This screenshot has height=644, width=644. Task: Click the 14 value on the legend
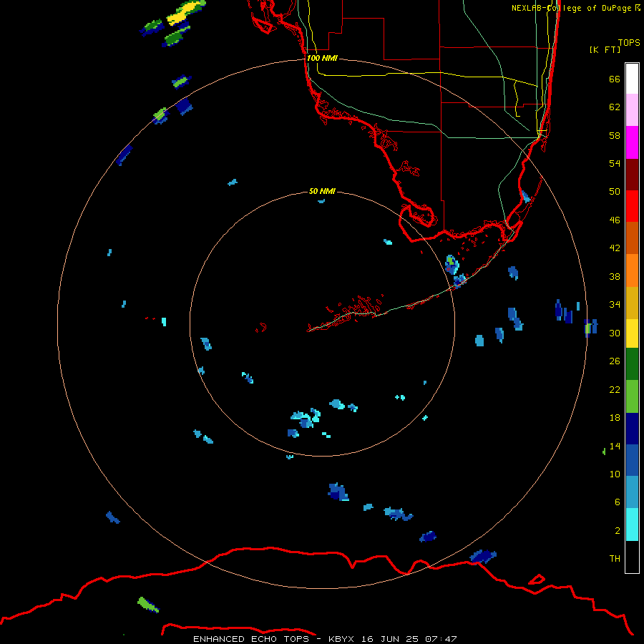[615, 446]
